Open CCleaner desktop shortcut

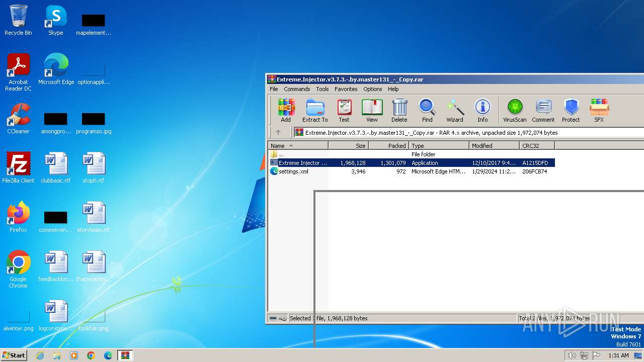(18, 119)
